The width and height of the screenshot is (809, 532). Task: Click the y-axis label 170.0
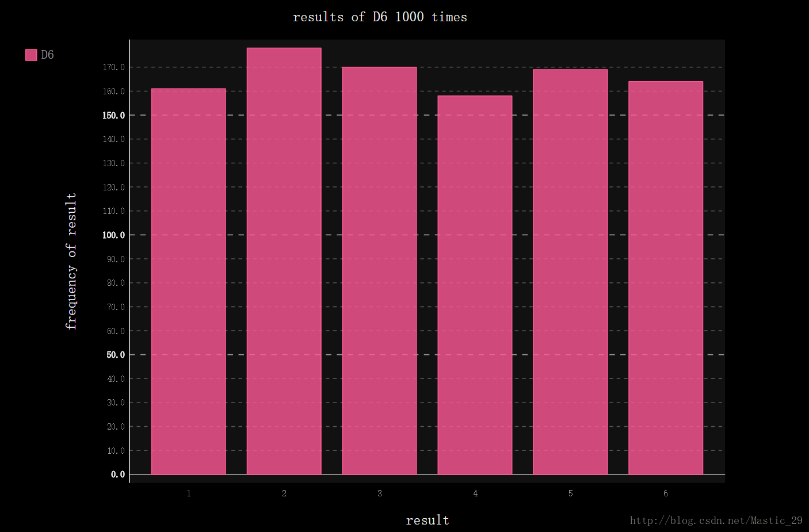pyautogui.click(x=114, y=67)
